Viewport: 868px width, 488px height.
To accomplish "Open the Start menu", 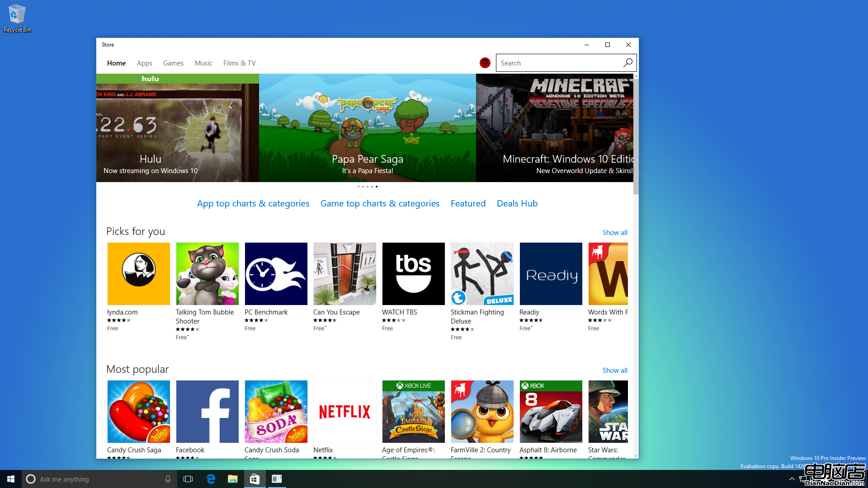I will (x=11, y=479).
